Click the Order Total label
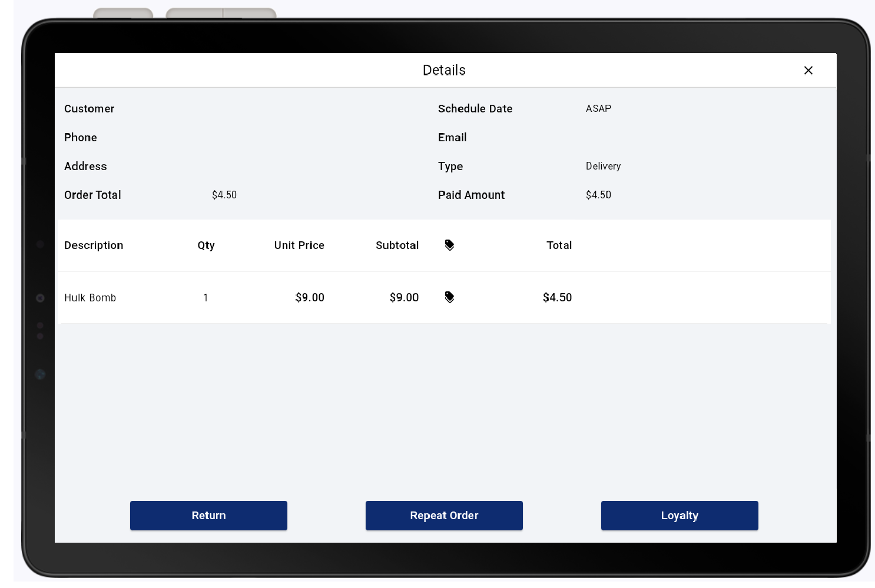Viewport: 875px width, 588px height. point(92,195)
